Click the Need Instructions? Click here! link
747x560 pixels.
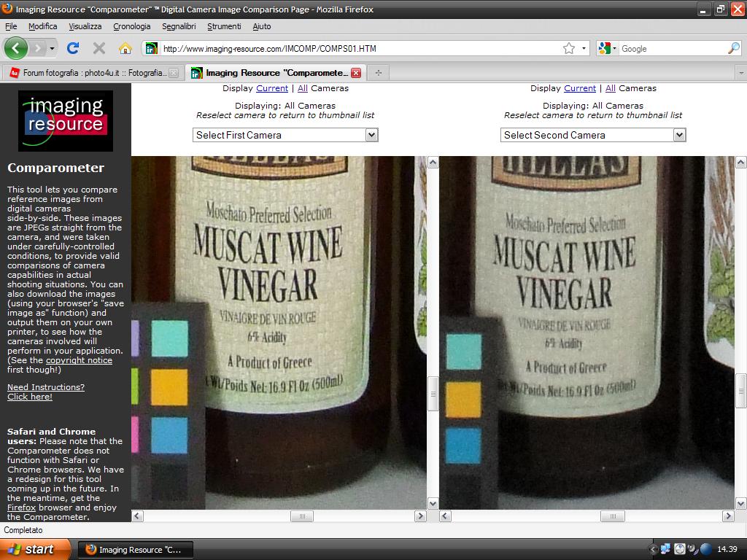pyautogui.click(x=46, y=392)
